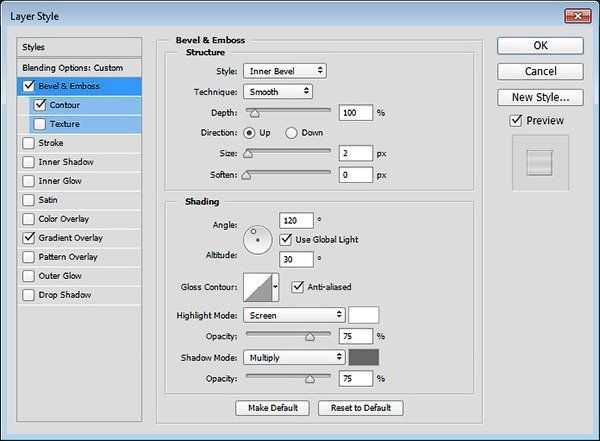Enable the Stroke effect checkbox
The height and width of the screenshot is (441, 600).
click(28, 143)
